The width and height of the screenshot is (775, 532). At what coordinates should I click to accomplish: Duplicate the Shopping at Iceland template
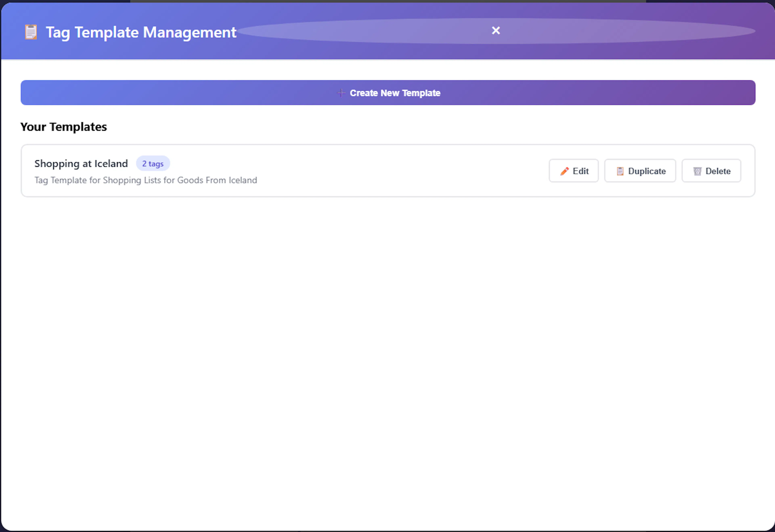(640, 171)
